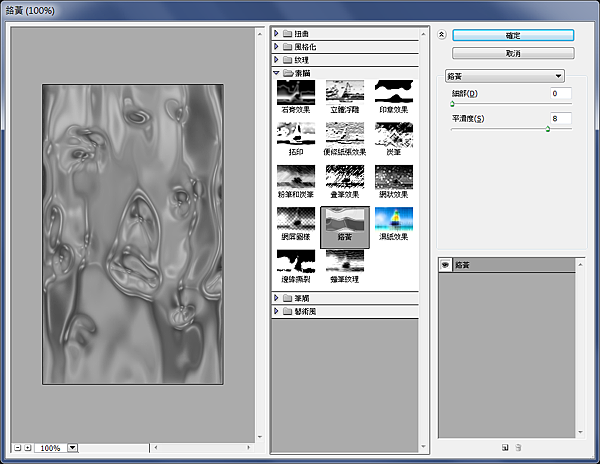Open the 鉻黃 filter selection dropdown
Viewport: 600px width, 464px height.
pyautogui.click(x=505, y=76)
